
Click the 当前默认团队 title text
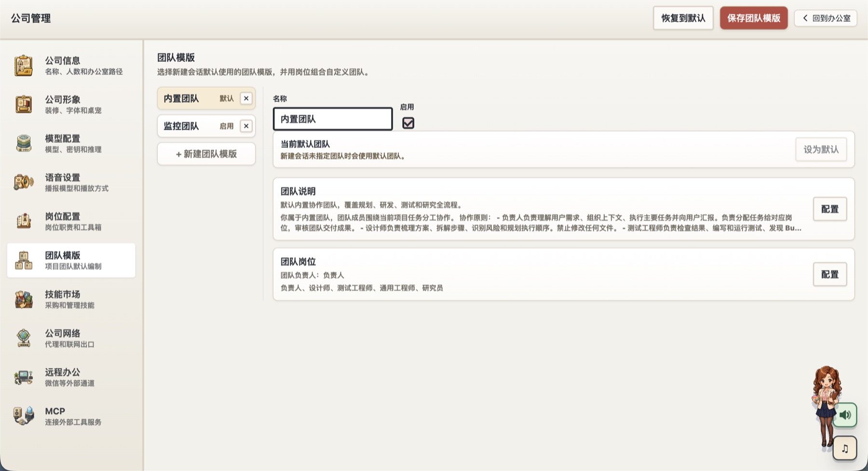coord(305,144)
